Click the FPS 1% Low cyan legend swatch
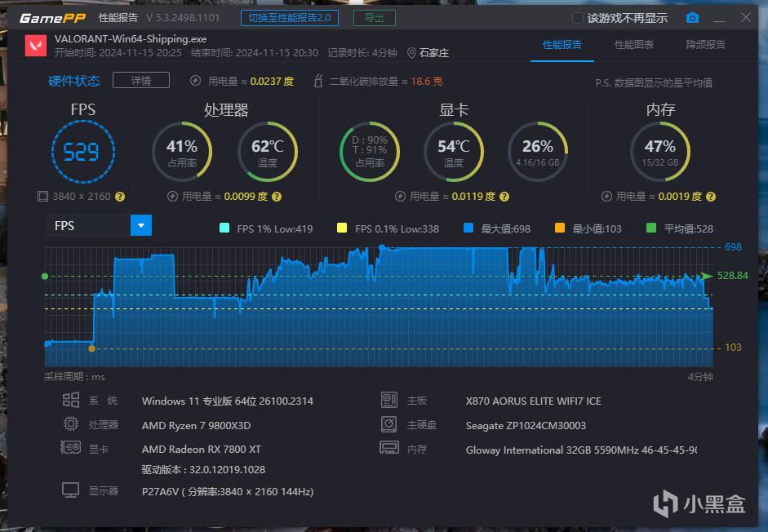768x532 pixels. tap(224, 228)
